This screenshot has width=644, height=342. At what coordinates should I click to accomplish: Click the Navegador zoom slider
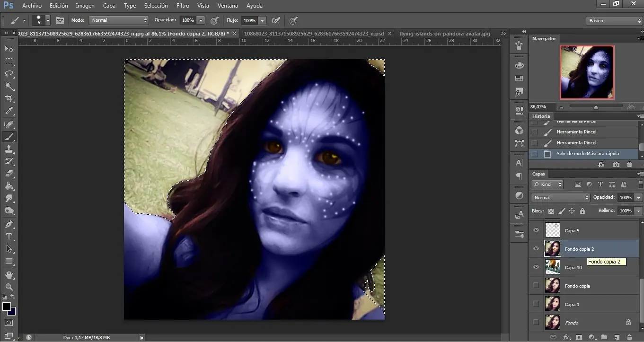point(596,107)
